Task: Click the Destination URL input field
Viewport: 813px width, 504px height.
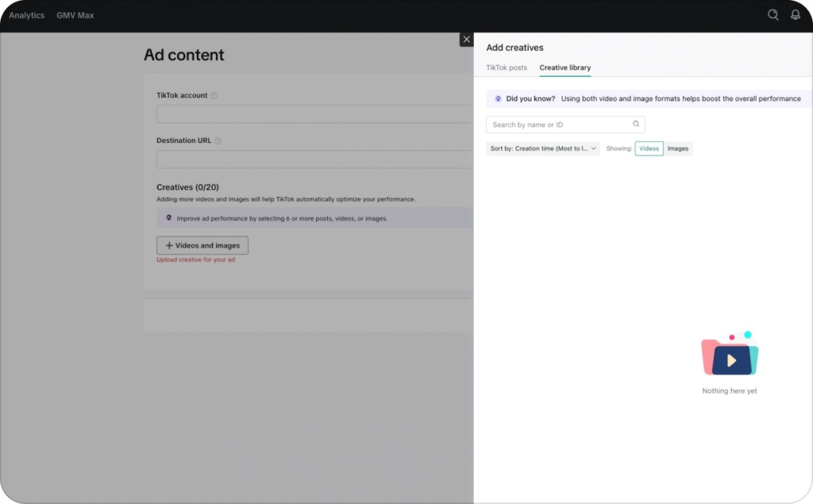Action: 314,160
